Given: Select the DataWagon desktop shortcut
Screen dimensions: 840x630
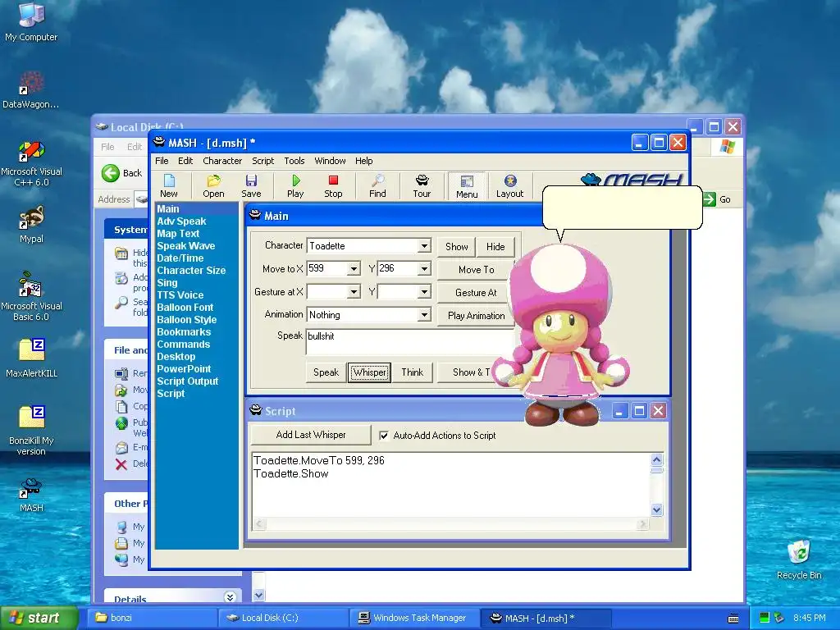Looking at the screenshot, I should [31, 89].
